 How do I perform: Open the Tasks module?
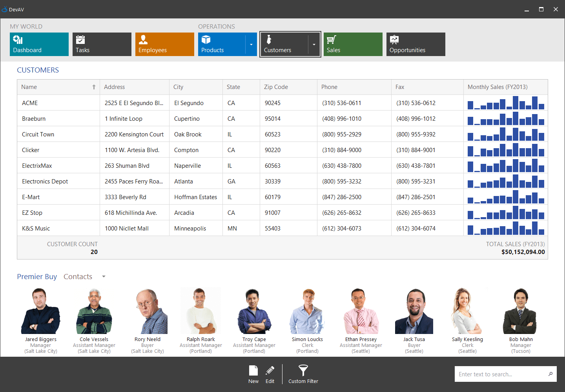tap(102, 44)
